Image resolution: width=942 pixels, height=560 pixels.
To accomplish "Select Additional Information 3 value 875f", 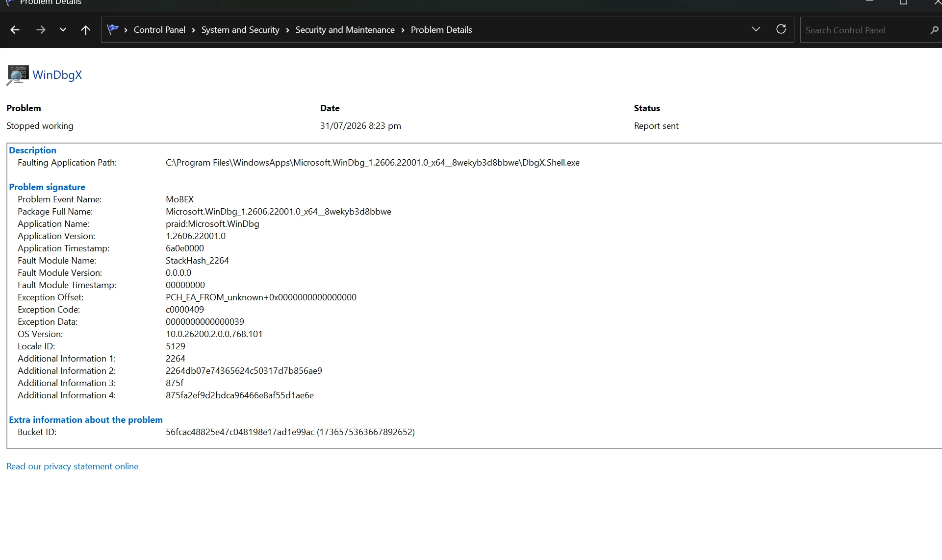I will point(174,383).
